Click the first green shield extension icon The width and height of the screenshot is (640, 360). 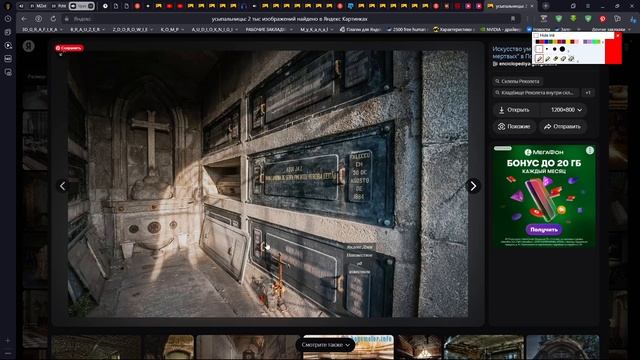(x=558, y=19)
